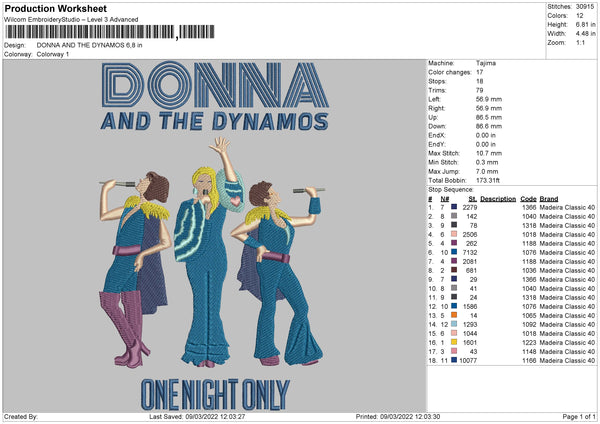Click the yellow swatch in stop row 16

tap(454, 342)
